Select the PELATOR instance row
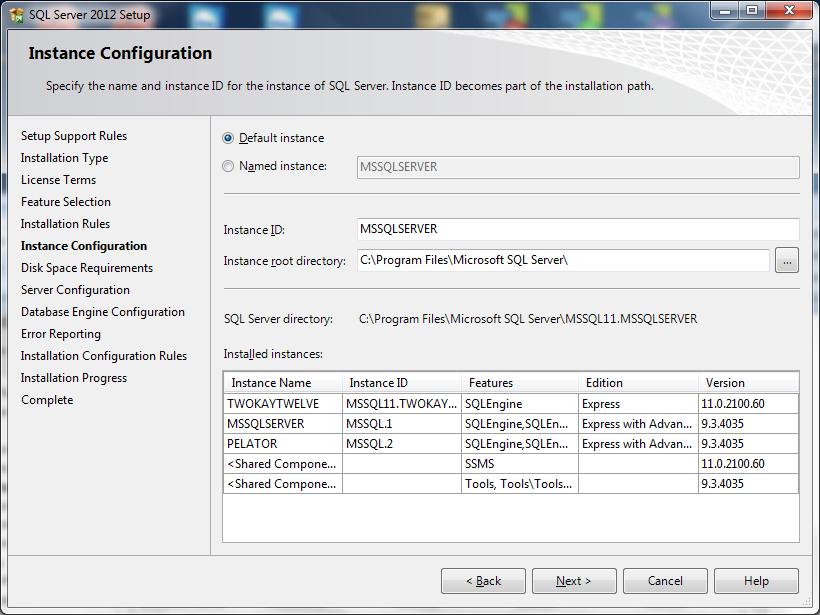The image size is (820, 615). (x=511, y=443)
